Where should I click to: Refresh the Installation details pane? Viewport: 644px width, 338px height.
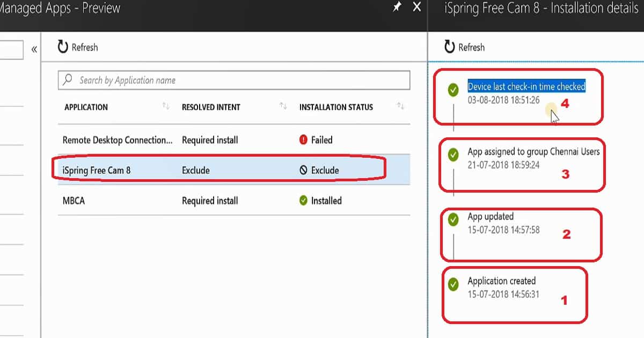point(465,47)
